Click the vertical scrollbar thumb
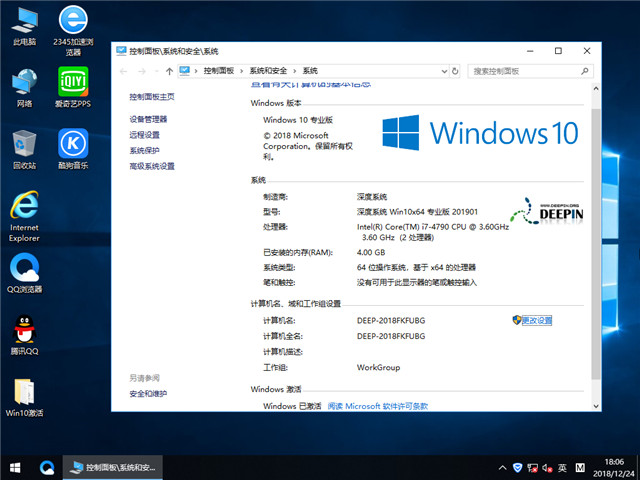 coord(596,244)
